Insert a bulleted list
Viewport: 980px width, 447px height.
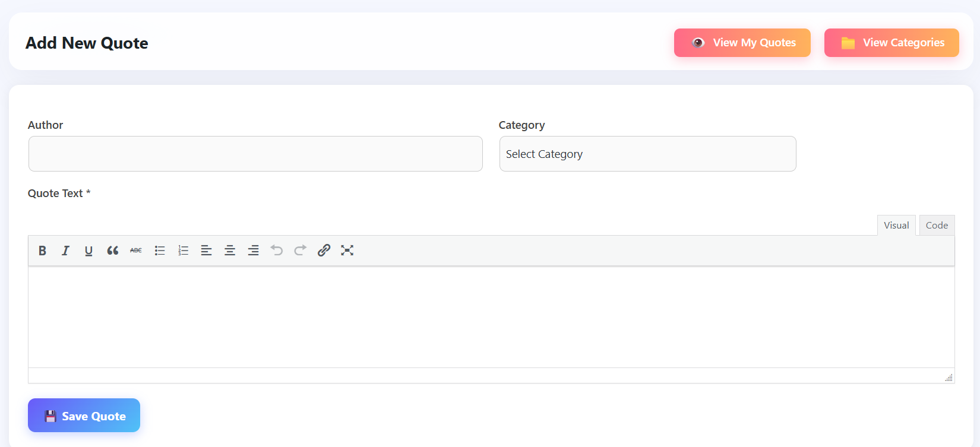coord(160,251)
